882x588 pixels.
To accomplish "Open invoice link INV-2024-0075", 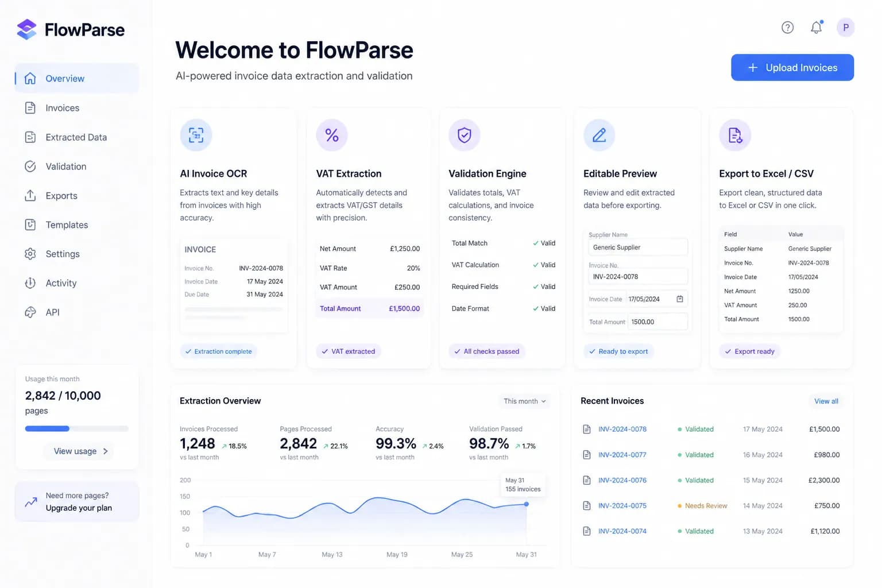I will 622,506.
